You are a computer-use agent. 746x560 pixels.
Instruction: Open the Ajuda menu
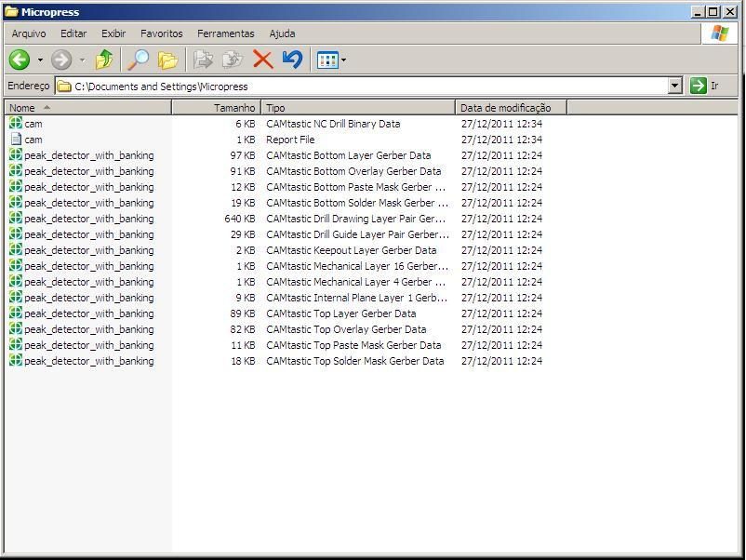[x=282, y=33]
